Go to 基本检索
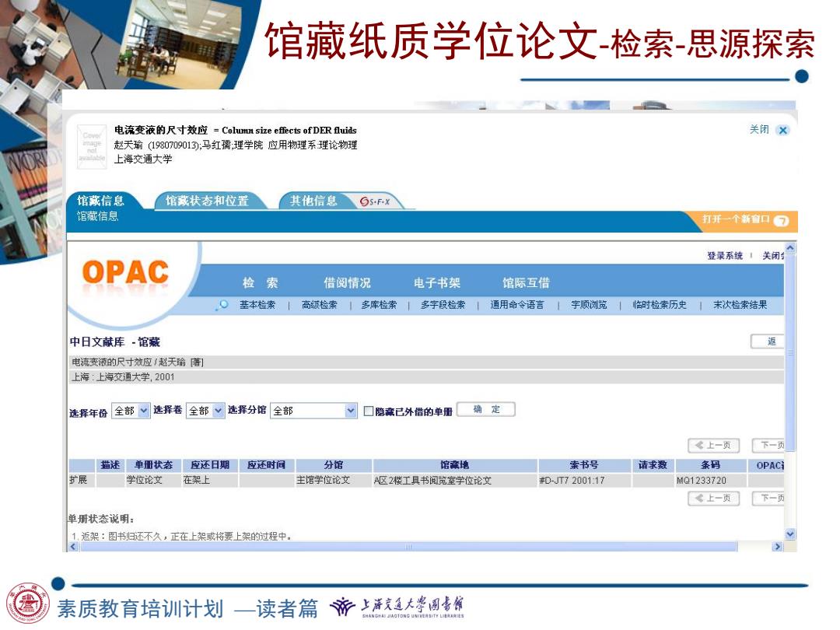Image resolution: width=840 pixels, height=630 pixels. pyautogui.click(x=257, y=305)
